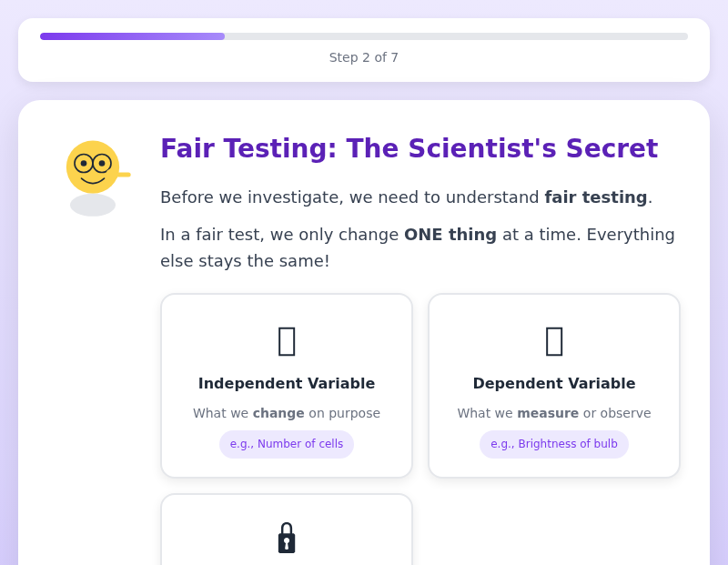This screenshot has width=728, height=565.
Task: Click the padlock icon in the third card
Action: 287,538
